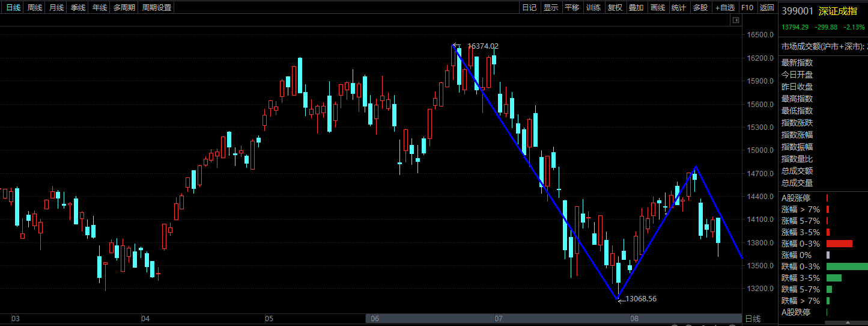Screen dimensions: 868x326
Task: Open the 复权 price adjustment menu
Action: pos(615,8)
